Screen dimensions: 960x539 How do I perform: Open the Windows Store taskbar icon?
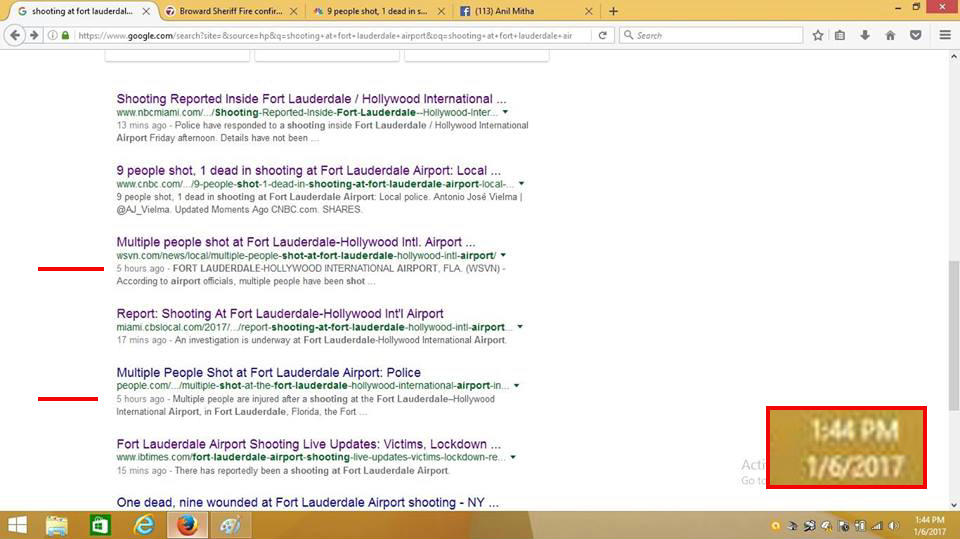point(100,526)
